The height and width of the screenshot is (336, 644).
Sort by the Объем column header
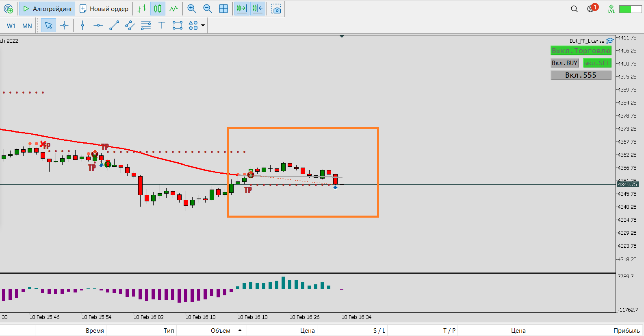(x=221, y=331)
